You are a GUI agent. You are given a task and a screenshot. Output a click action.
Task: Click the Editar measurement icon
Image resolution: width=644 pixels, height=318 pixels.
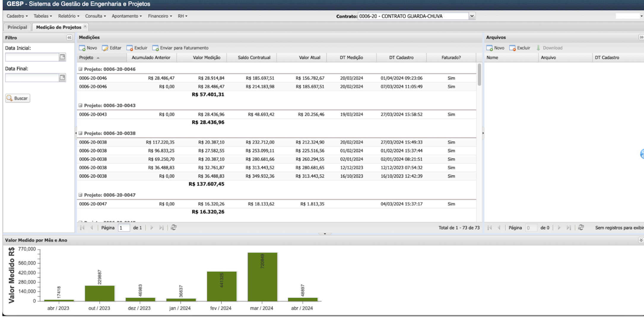[105, 48]
